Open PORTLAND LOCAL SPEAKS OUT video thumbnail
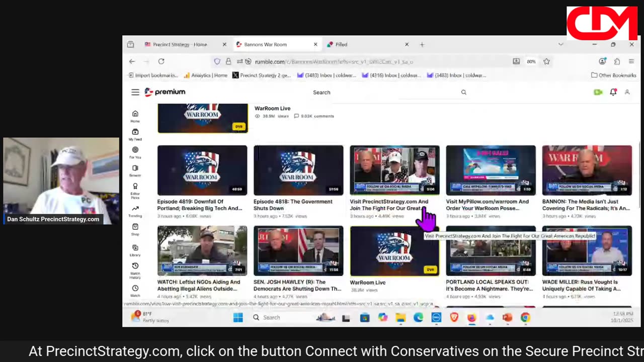 [491, 250]
